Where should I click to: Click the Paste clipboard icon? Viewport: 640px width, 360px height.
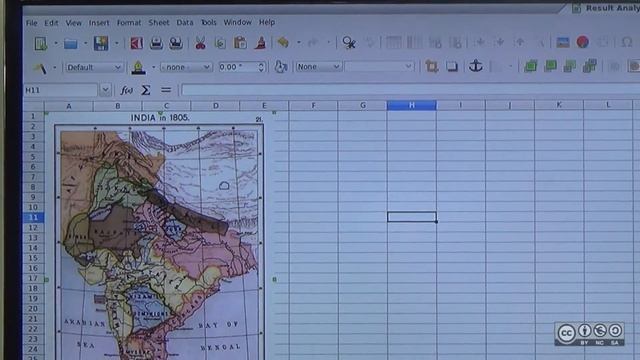[240, 43]
